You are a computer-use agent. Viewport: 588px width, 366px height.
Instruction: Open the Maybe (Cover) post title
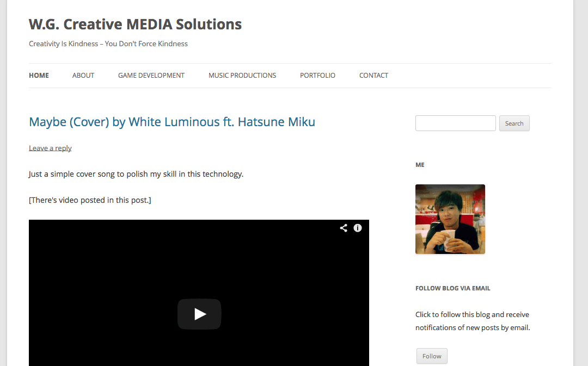[171, 122]
